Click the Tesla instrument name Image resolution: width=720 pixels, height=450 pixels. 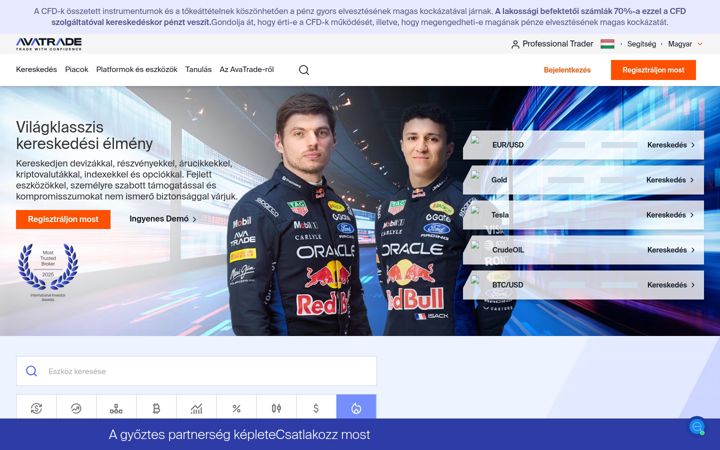pos(500,214)
